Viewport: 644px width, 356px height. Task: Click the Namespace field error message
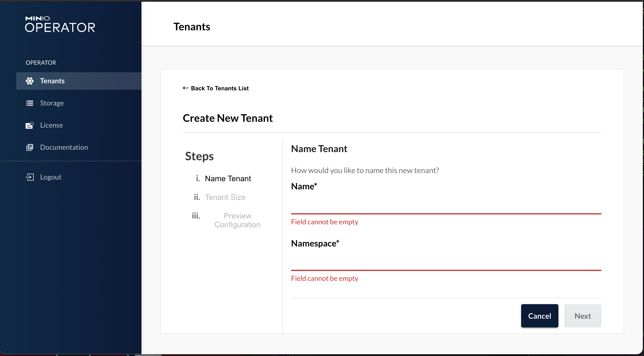[x=325, y=279]
